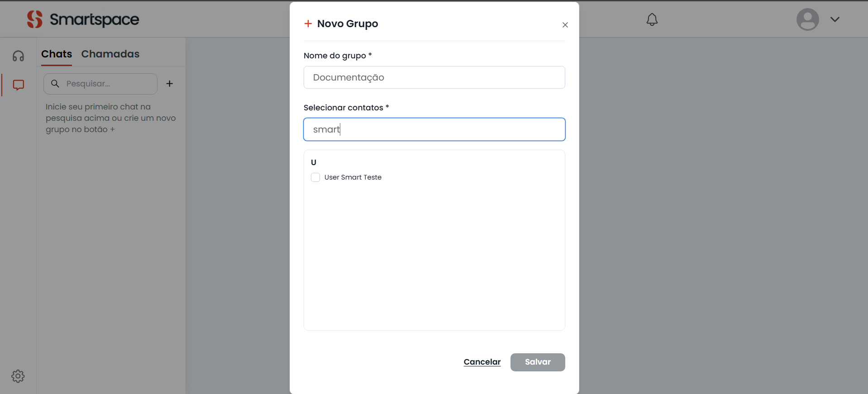Open the headset support section in sidebar
868x394 pixels.
tap(18, 56)
